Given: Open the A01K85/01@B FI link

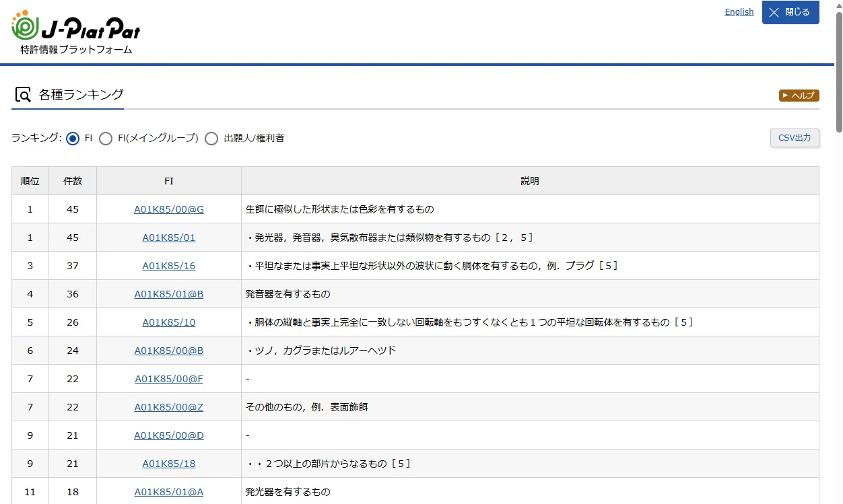Looking at the screenshot, I should click(169, 294).
